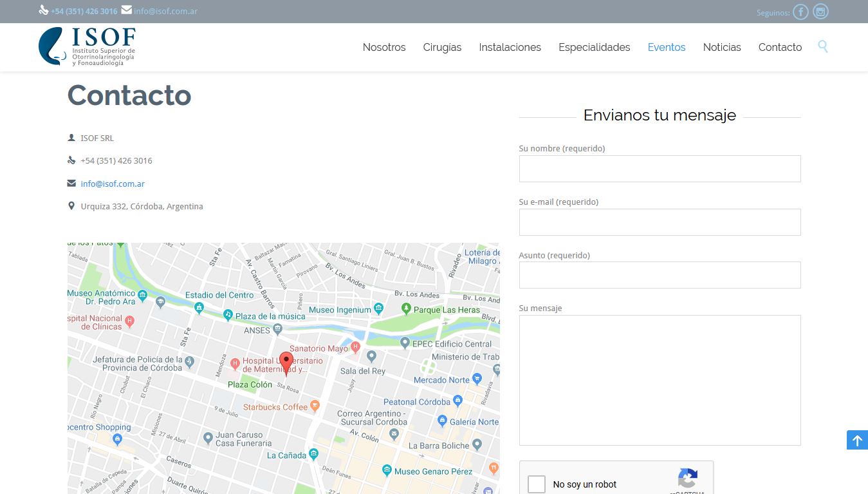Click the Plaza de la música marker

[228, 315]
